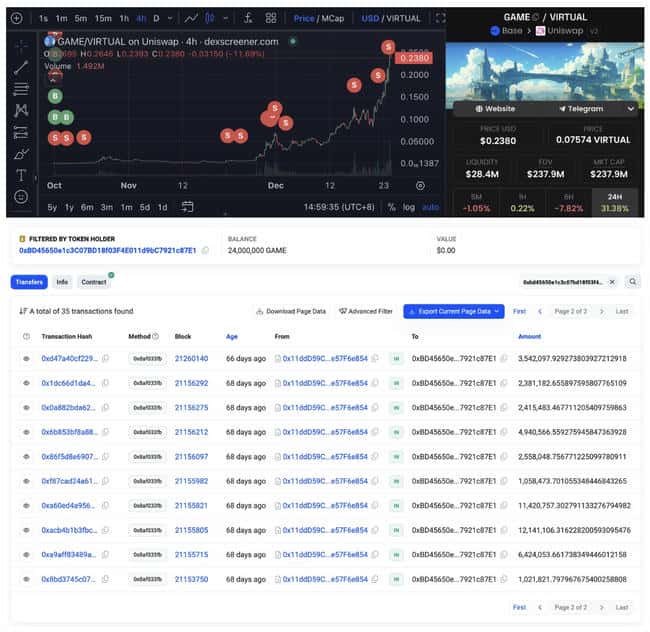Switch to the Contract tab
The width and height of the screenshot is (650, 632).
click(x=94, y=282)
